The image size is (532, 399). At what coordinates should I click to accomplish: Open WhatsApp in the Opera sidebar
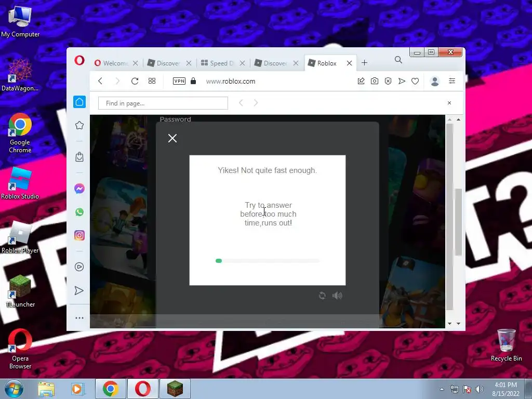[79, 212]
